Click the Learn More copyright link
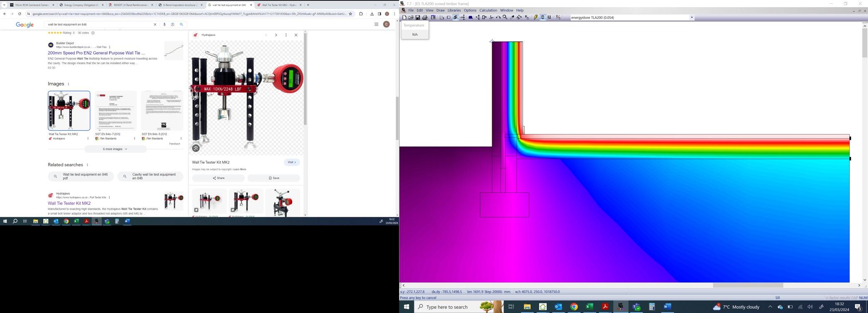 pyautogui.click(x=239, y=169)
